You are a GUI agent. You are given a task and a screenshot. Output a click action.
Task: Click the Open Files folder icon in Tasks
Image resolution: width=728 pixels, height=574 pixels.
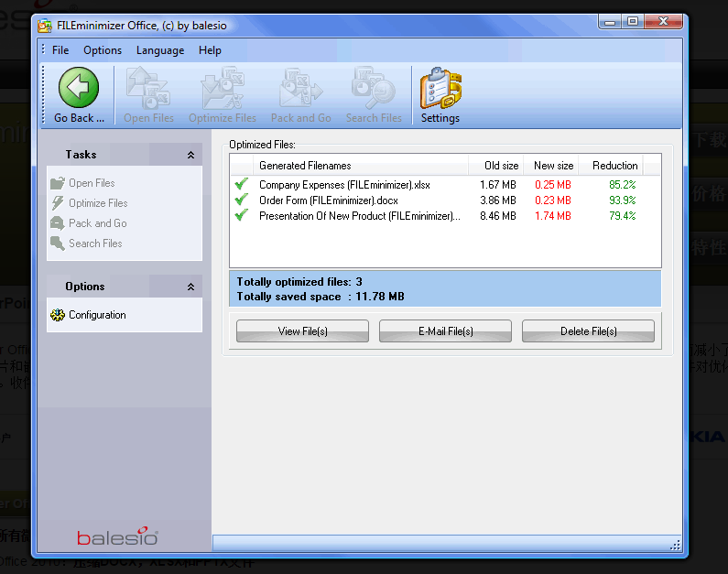pyautogui.click(x=58, y=183)
